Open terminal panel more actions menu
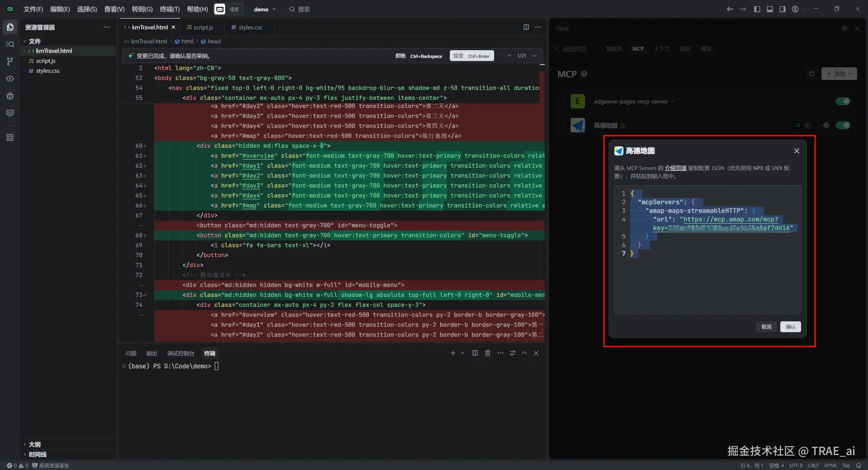Viewport: 868px width, 470px height. coord(500,353)
